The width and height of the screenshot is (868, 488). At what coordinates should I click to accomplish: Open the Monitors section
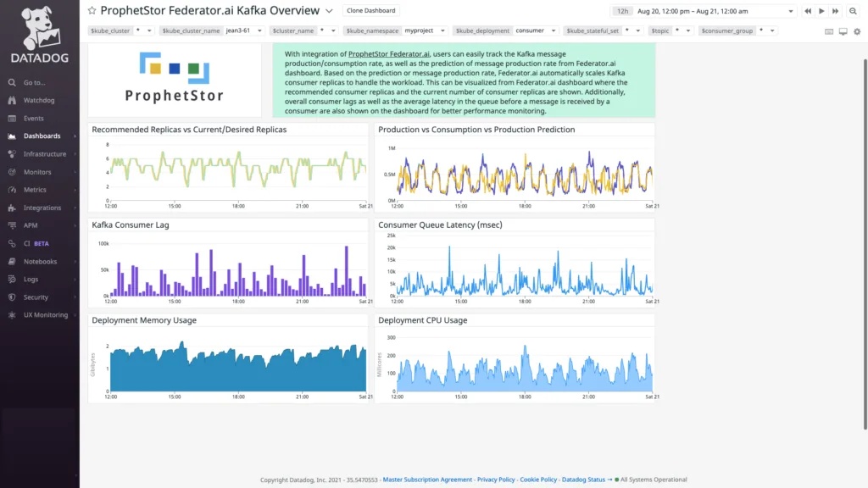coord(38,172)
